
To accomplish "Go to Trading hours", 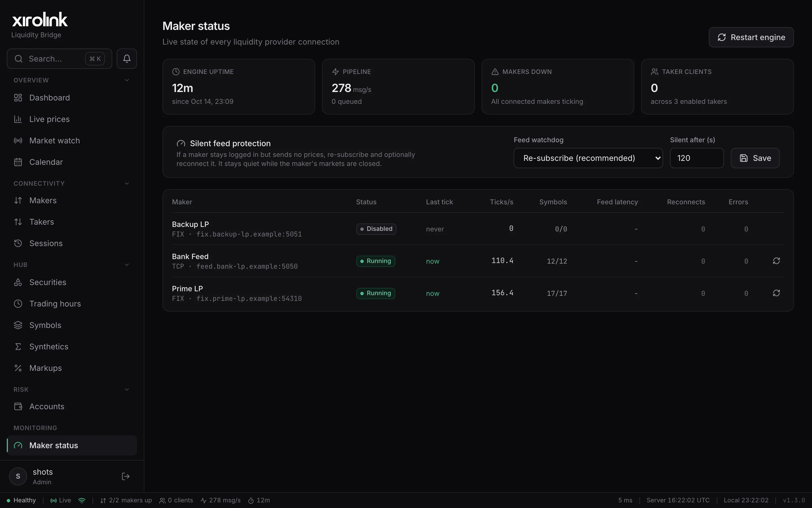I will tap(72, 304).
